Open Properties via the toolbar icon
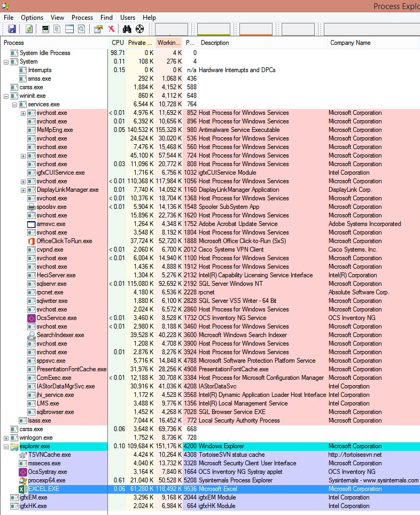The height and width of the screenshot is (515, 420). pos(98,29)
